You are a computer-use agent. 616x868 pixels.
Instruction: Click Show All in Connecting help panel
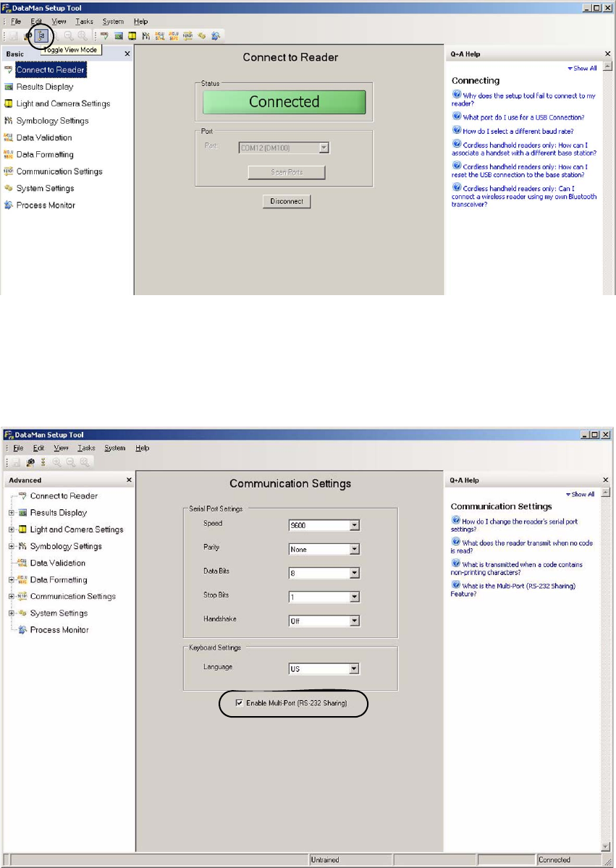click(583, 69)
